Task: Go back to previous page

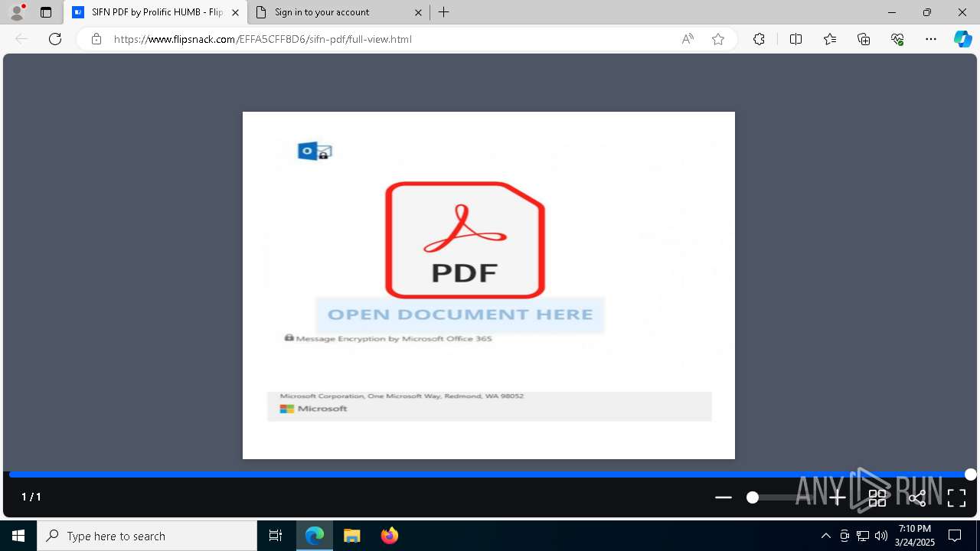Action: point(21,39)
